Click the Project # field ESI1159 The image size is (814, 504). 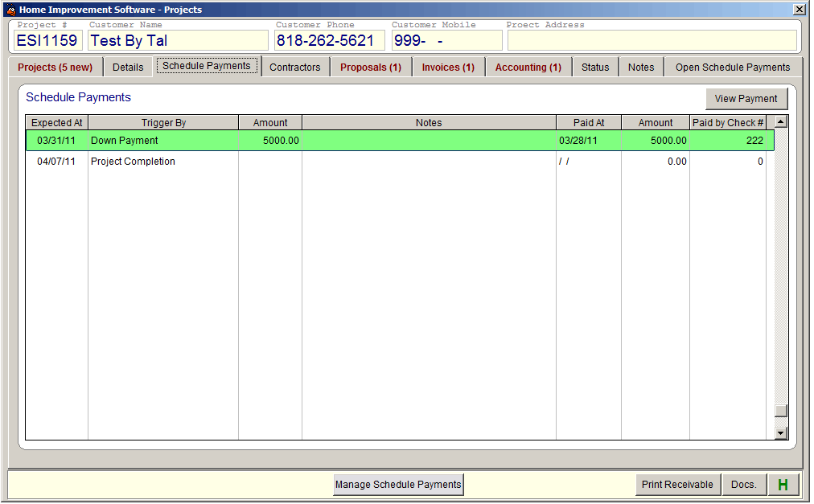47,40
